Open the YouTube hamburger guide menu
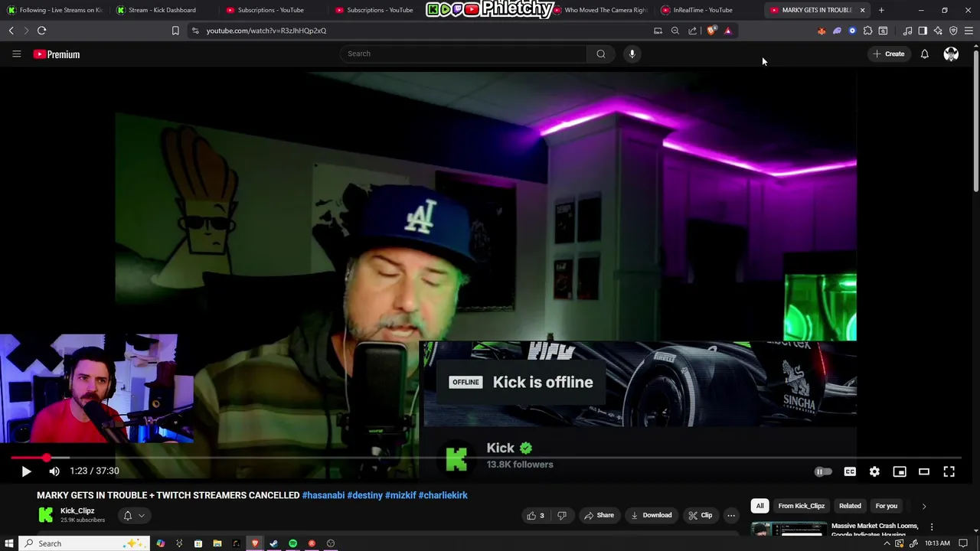This screenshot has height=551, width=980. pyautogui.click(x=16, y=54)
